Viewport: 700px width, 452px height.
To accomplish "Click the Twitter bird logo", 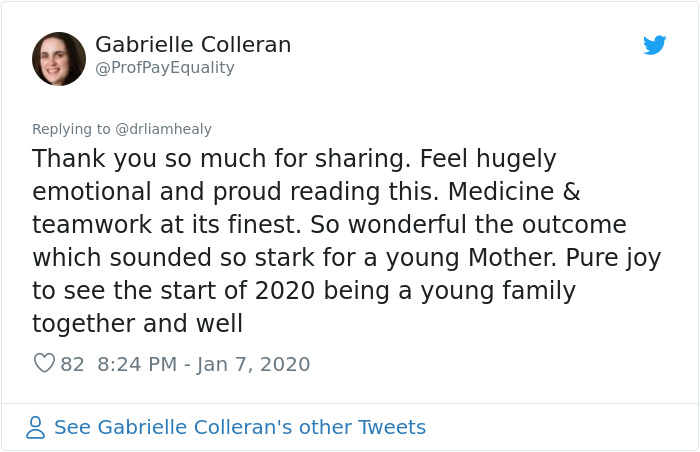I will [x=654, y=45].
